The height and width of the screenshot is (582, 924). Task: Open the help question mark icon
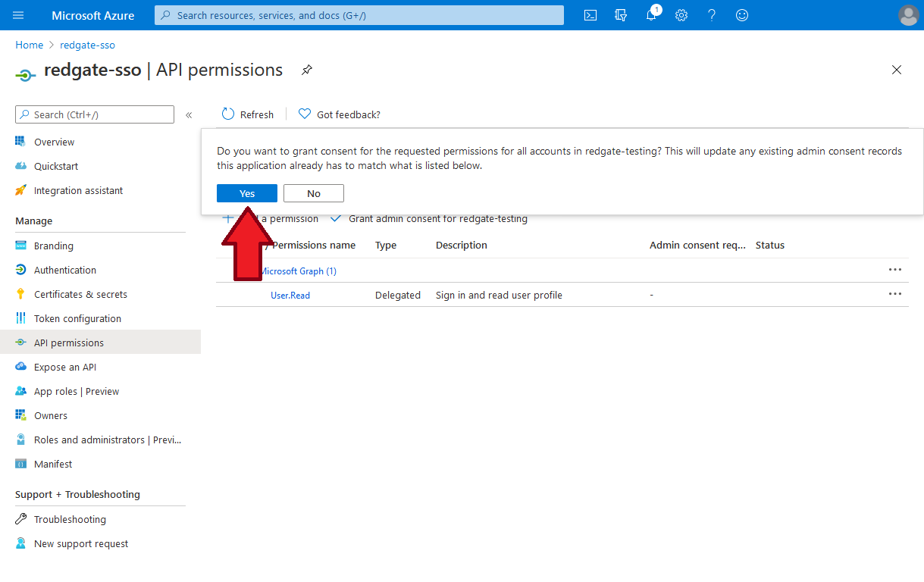pyautogui.click(x=712, y=15)
